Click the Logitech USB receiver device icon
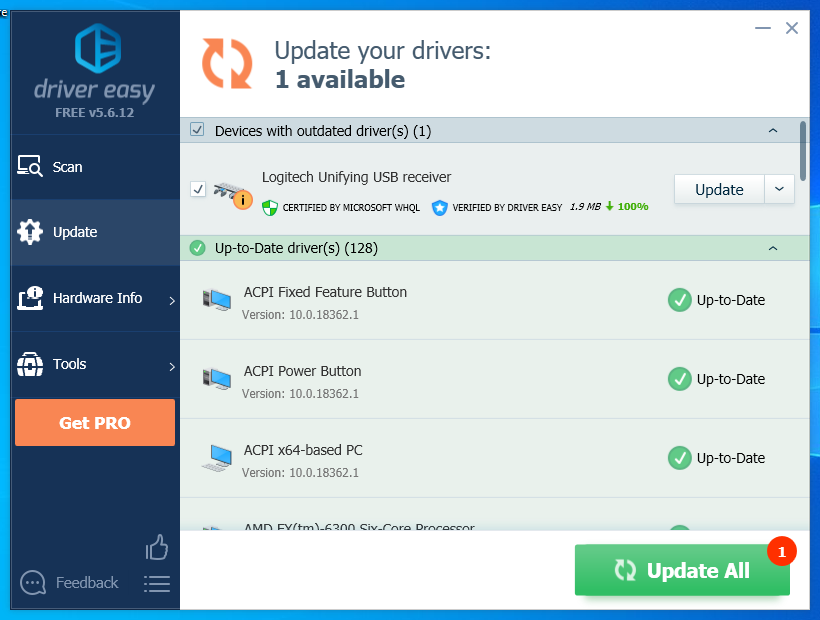 tap(232, 194)
